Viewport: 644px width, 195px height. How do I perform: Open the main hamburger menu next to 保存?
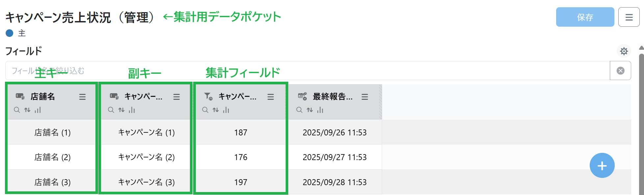click(629, 17)
